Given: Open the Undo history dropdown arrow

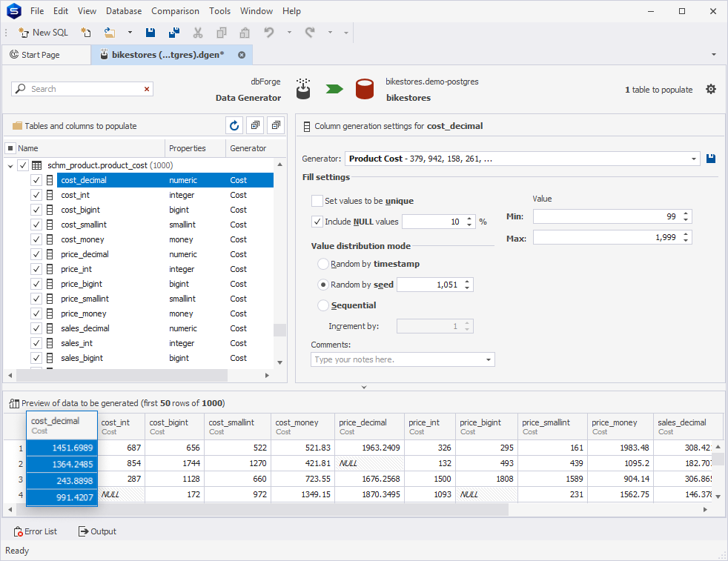Looking at the screenshot, I should pos(289,33).
